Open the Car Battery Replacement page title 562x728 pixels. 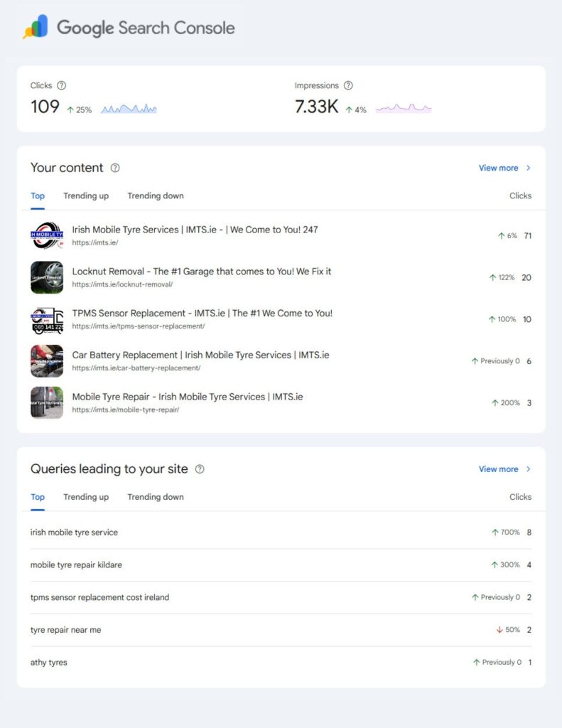[x=200, y=355]
